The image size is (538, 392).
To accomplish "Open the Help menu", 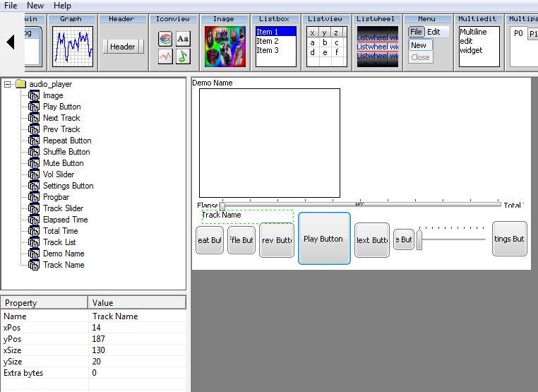I will point(62,6).
